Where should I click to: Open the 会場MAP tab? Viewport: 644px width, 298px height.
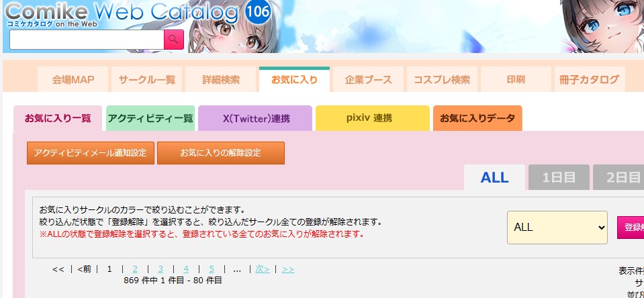click(73, 80)
